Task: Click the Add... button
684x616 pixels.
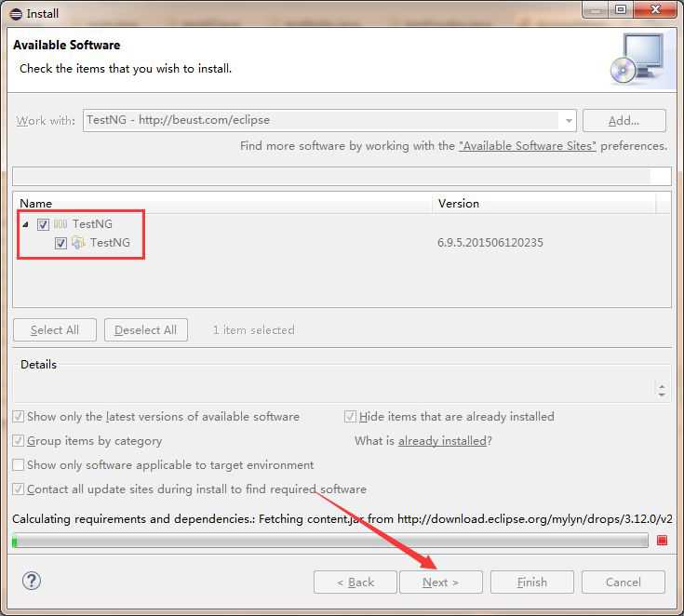Action: tap(624, 120)
